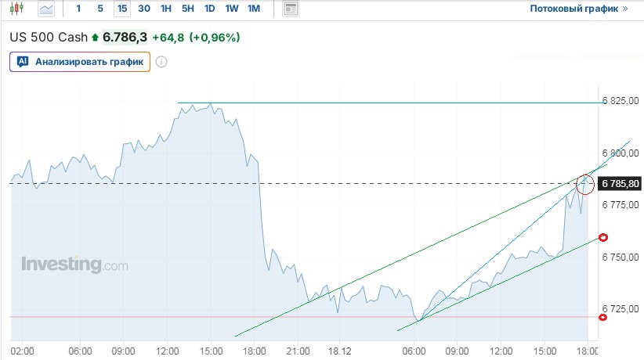The image size is (644, 360).
Task: Open the news layout icon in toolbar
Action: click(291, 9)
